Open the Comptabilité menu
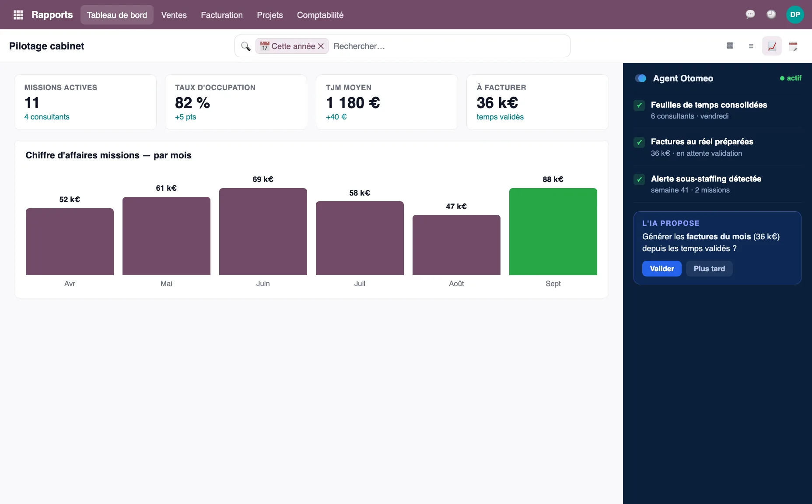This screenshot has height=504, width=812. (320, 15)
